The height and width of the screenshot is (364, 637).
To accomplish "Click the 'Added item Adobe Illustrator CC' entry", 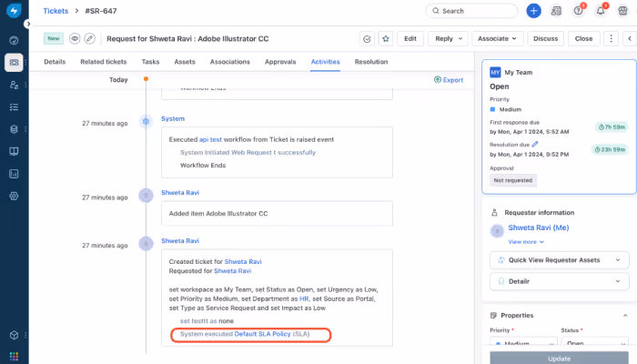I will point(277,213).
